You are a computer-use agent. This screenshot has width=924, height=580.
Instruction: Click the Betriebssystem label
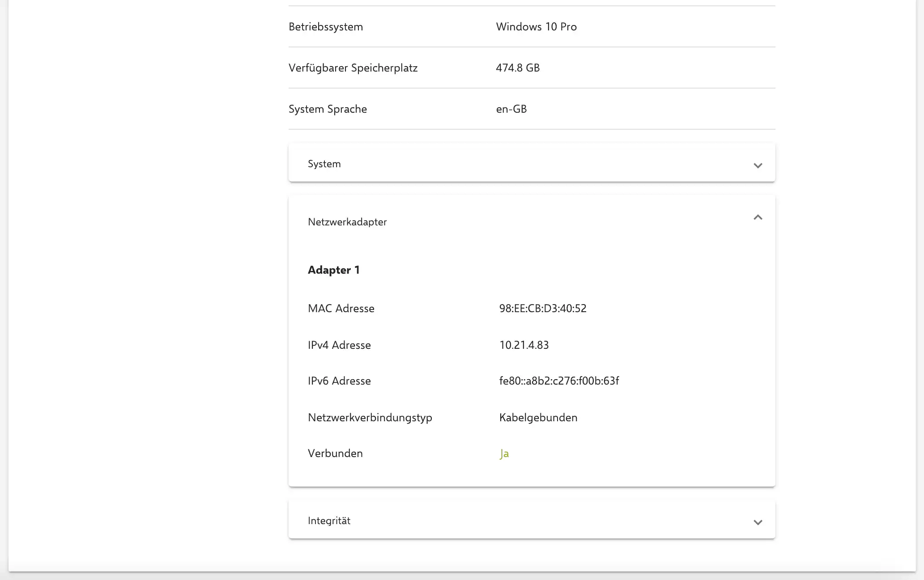(x=326, y=26)
